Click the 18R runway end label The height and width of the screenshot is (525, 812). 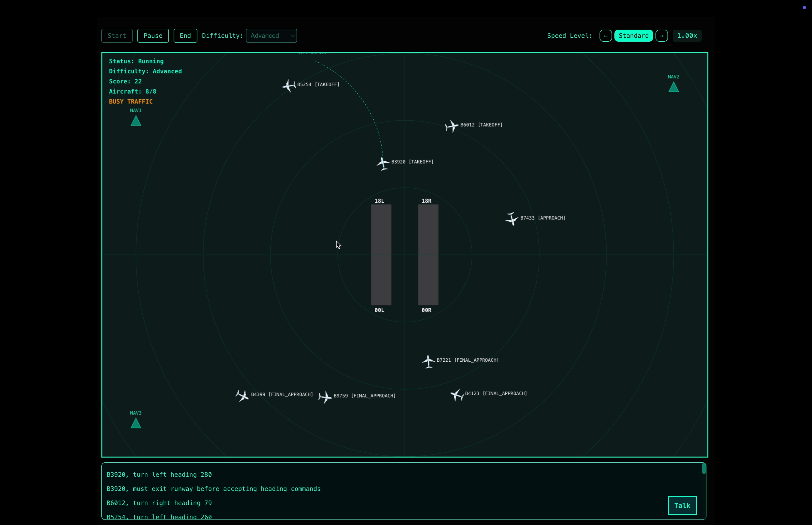[426, 201]
